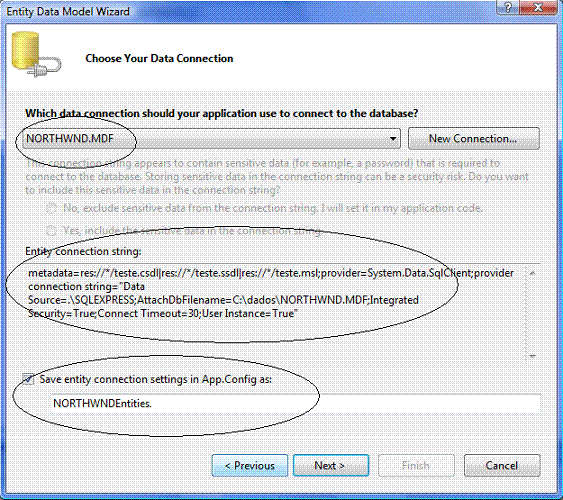Click the New Connection button
This screenshot has width=563, height=500.
coord(473,139)
